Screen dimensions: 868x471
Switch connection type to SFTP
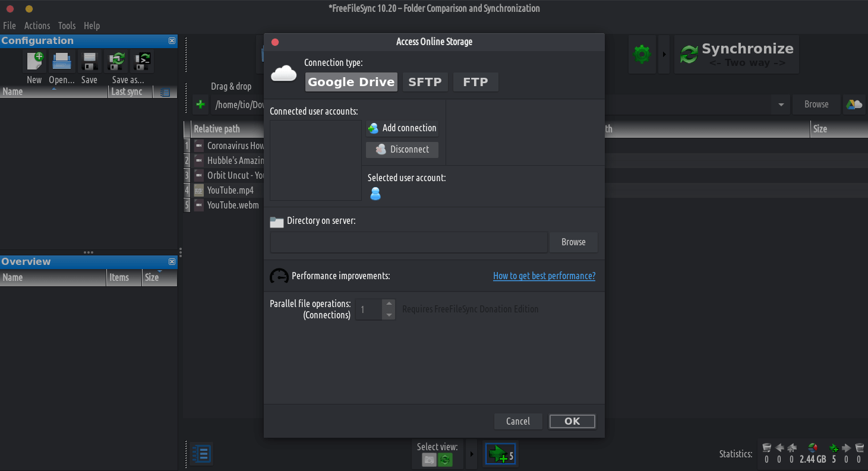[425, 82]
